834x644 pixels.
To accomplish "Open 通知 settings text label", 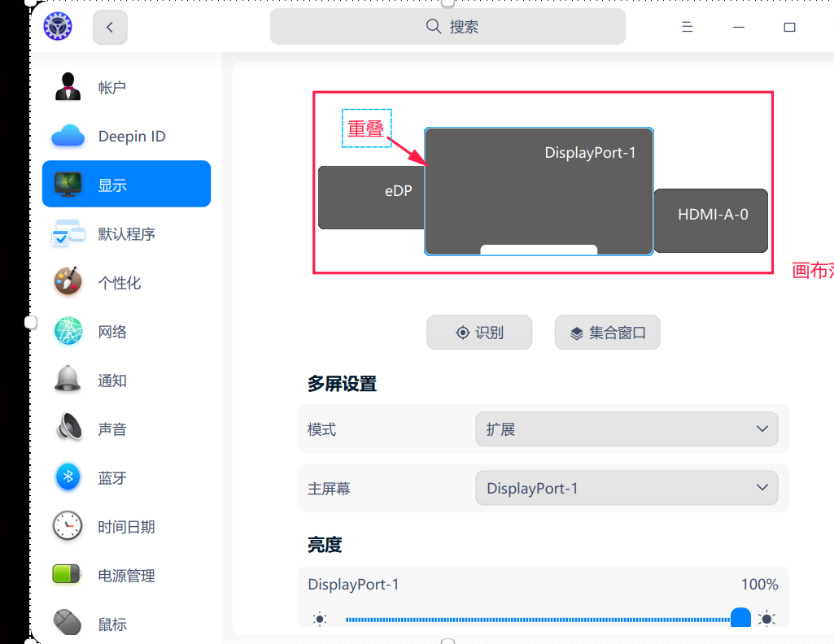I will pos(112,381).
